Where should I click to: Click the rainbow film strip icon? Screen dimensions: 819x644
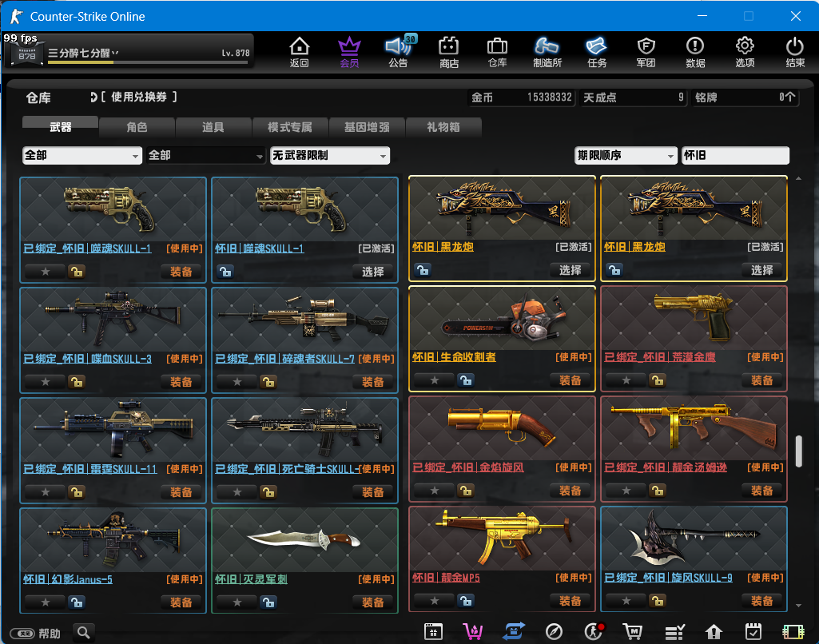793,632
